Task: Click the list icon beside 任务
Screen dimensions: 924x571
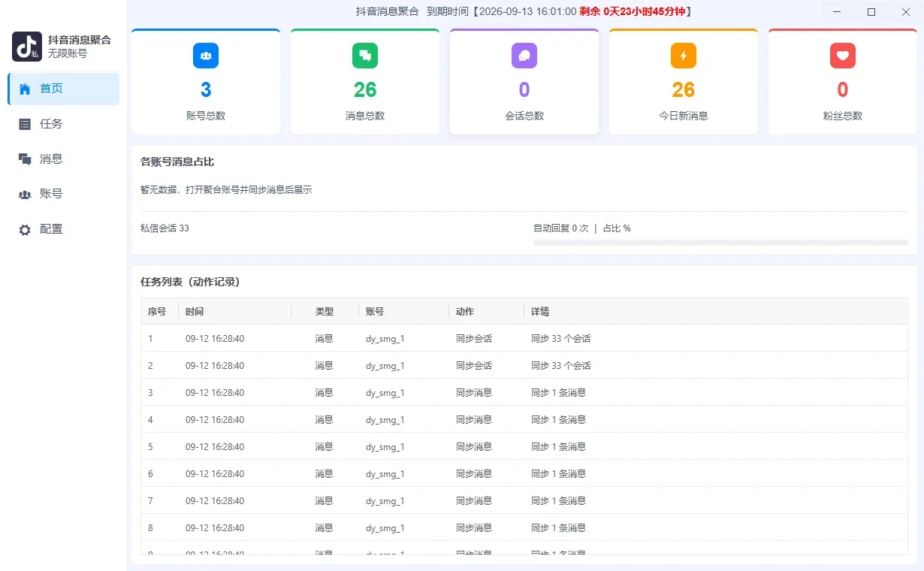Action: 25,124
